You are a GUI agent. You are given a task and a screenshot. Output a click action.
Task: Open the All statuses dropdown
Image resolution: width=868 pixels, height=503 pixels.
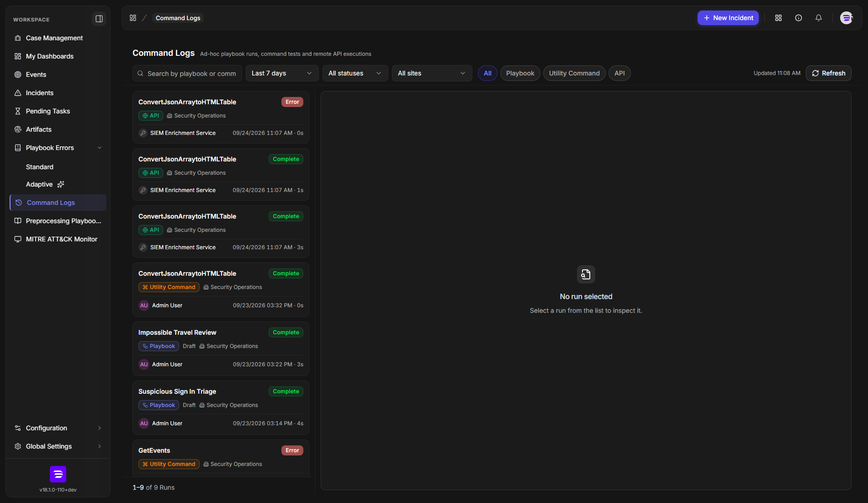355,73
